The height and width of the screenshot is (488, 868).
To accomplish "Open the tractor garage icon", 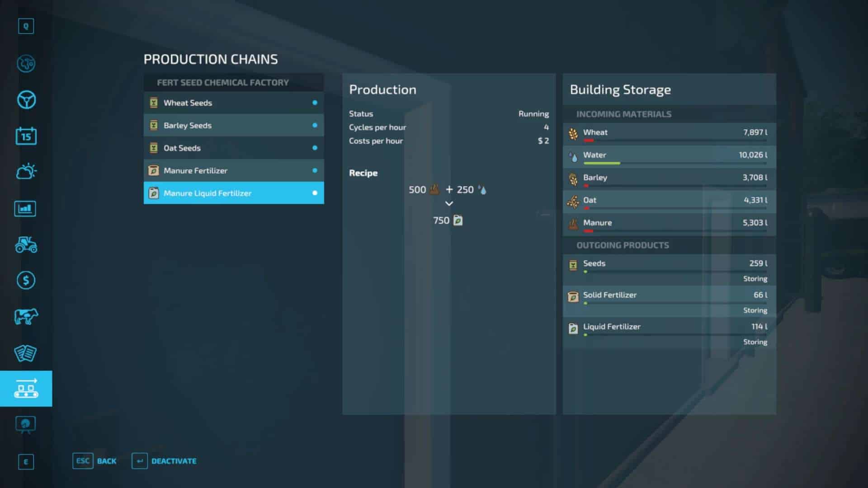I will coord(26,244).
